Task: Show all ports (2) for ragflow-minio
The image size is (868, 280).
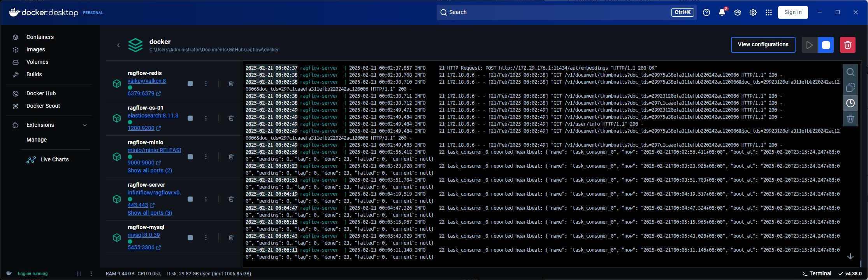Action: (150, 170)
